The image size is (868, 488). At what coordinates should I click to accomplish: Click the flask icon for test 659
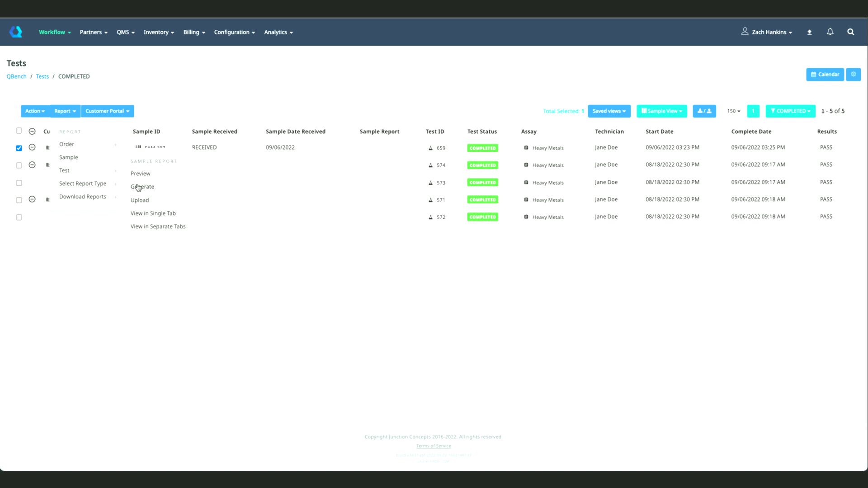[x=430, y=148]
